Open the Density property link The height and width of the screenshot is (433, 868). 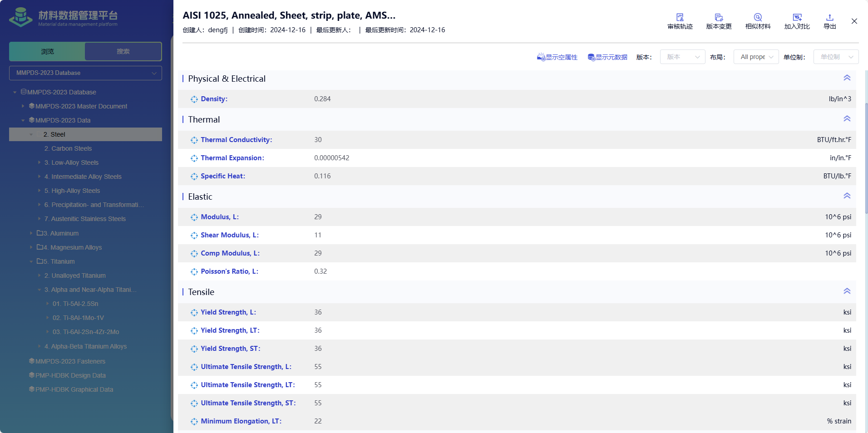point(214,99)
